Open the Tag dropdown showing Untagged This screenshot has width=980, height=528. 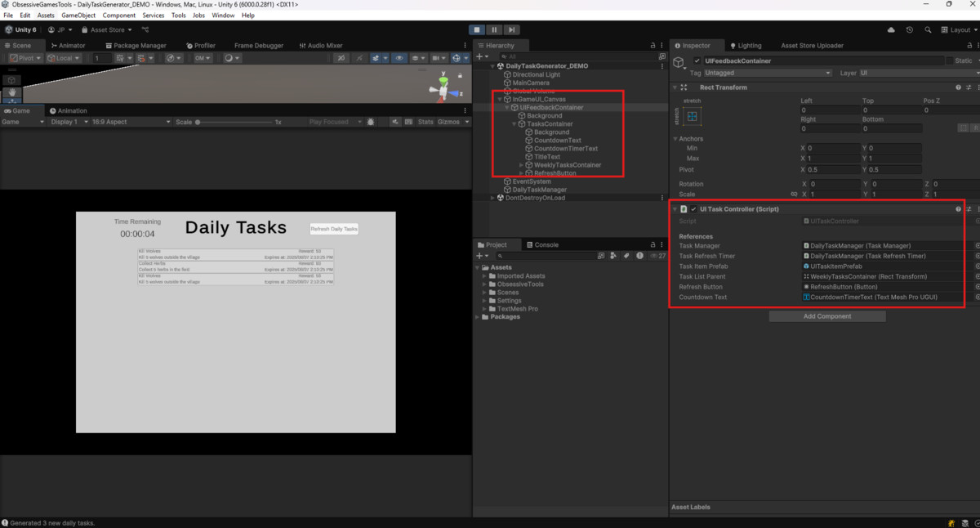click(x=768, y=73)
